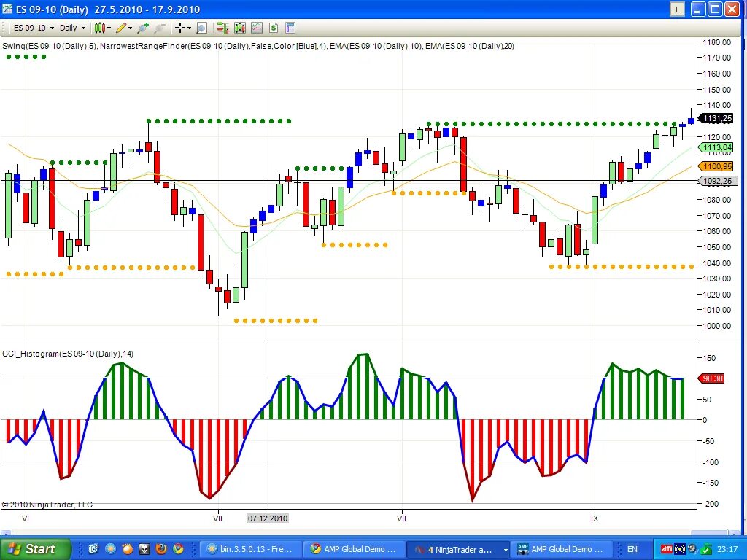747x560 pixels.
Task: Click the 1000,00 price axis label
Action: (717, 326)
